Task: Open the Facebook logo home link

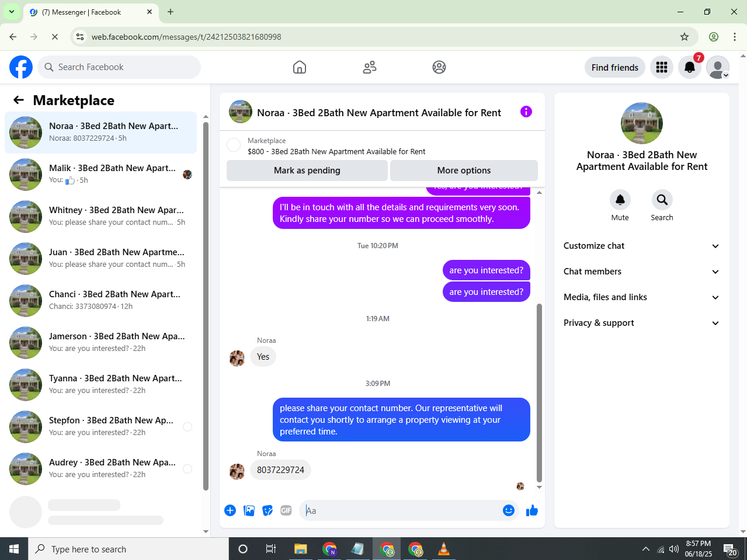Action: click(x=21, y=67)
